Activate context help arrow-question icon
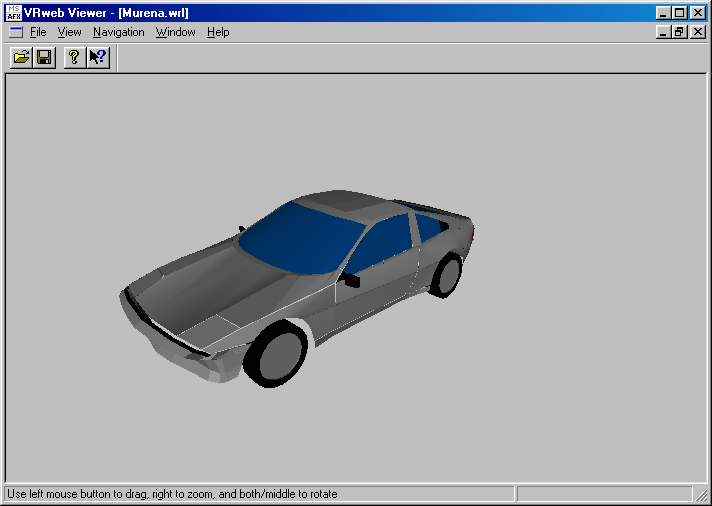The image size is (712, 506). (98, 58)
